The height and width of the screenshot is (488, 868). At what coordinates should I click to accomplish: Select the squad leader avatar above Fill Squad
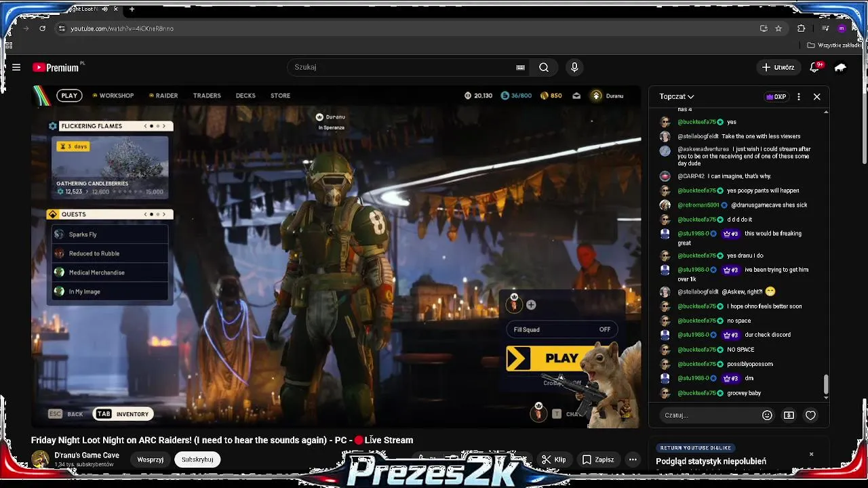tap(514, 304)
